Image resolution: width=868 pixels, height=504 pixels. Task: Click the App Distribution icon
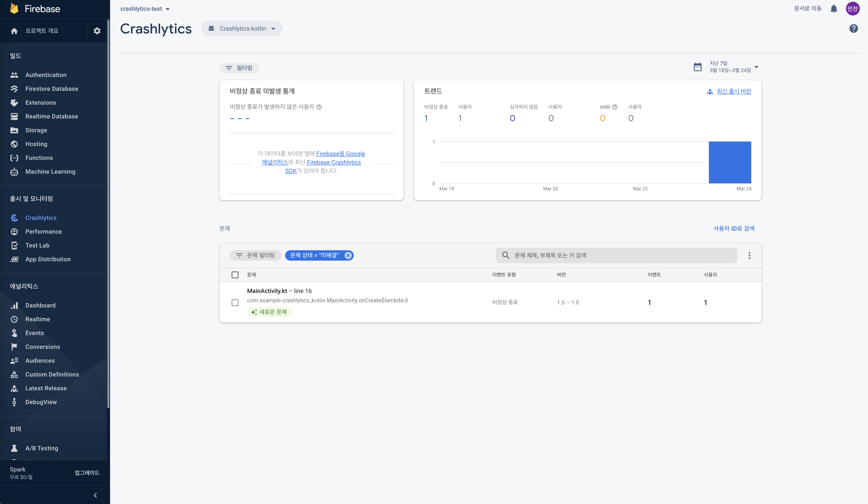[14, 259]
